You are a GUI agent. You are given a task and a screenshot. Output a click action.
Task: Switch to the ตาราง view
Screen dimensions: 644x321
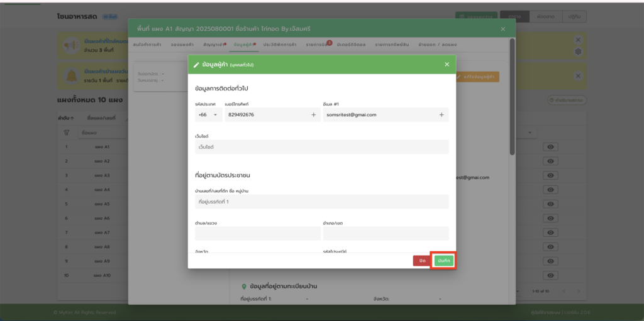(513, 16)
